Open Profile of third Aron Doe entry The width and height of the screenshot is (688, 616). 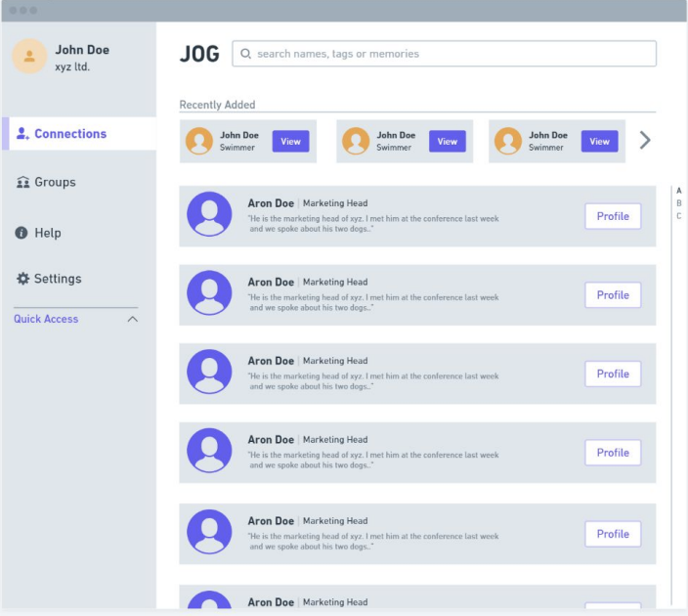[x=613, y=374]
